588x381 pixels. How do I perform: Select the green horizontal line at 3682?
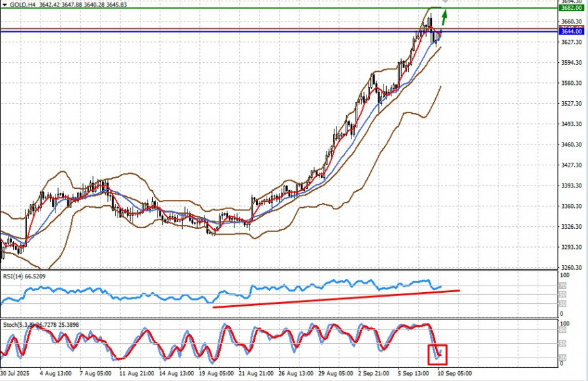point(279,8)
